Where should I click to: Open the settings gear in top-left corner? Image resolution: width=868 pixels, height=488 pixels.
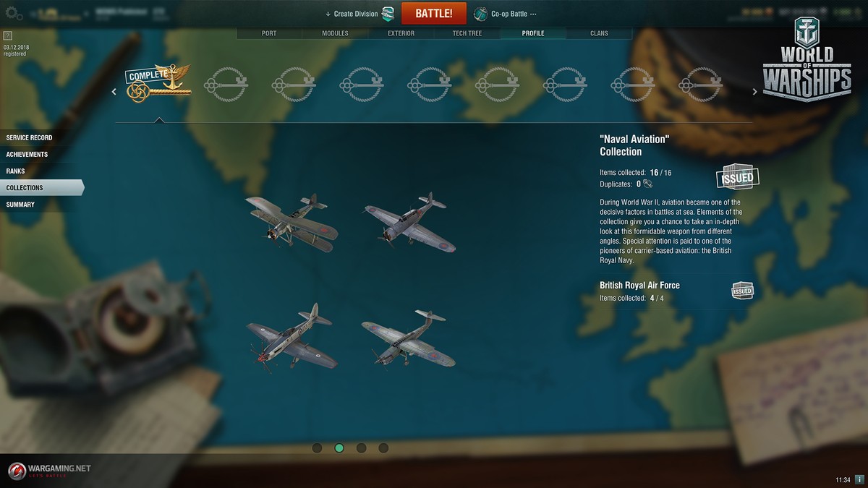pyautogui.click(x=11, y=13)
